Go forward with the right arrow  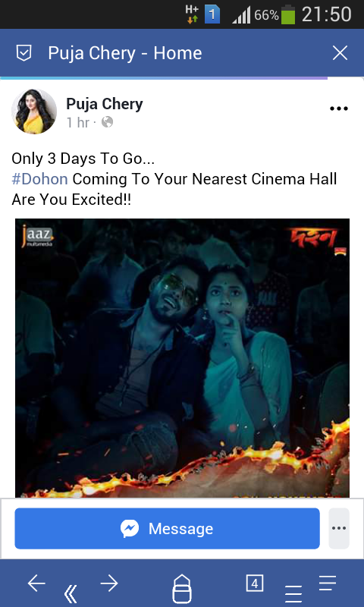(x=109, y=583)
